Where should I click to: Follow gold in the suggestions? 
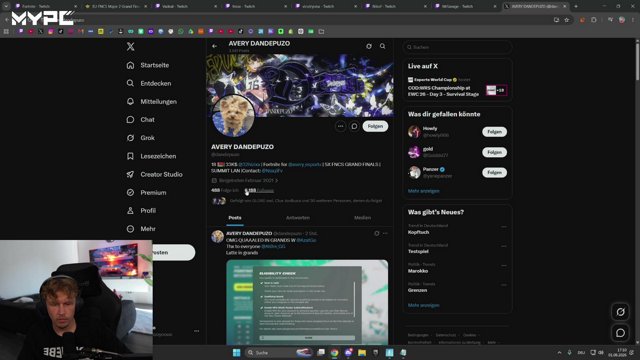click(x=494, y=152)
